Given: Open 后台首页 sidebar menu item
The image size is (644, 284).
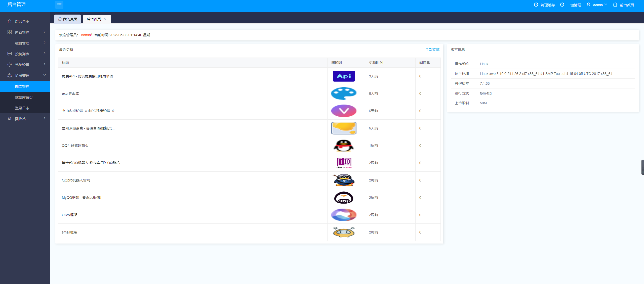Looking at the screenshot, I should pos(25,22).
